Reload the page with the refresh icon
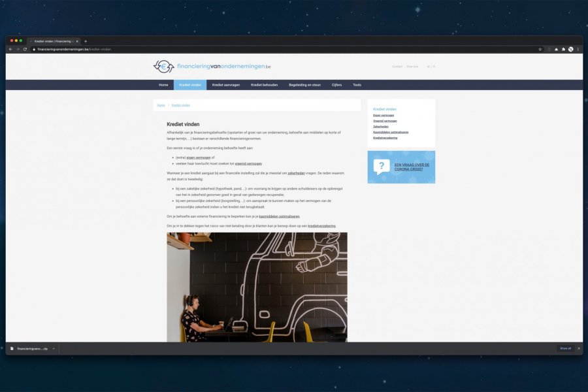Screen dimensions: 588x392 (25, 49)
